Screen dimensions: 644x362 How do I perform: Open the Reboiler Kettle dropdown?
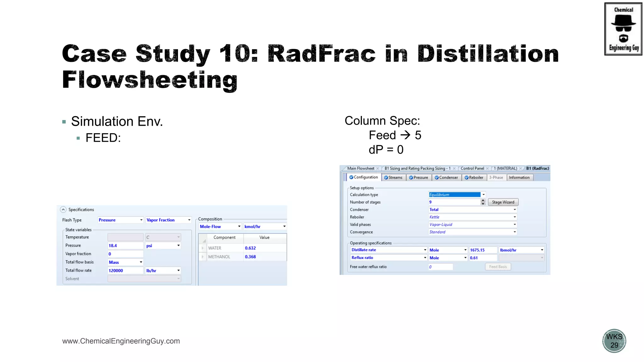(x=473, y=217)
